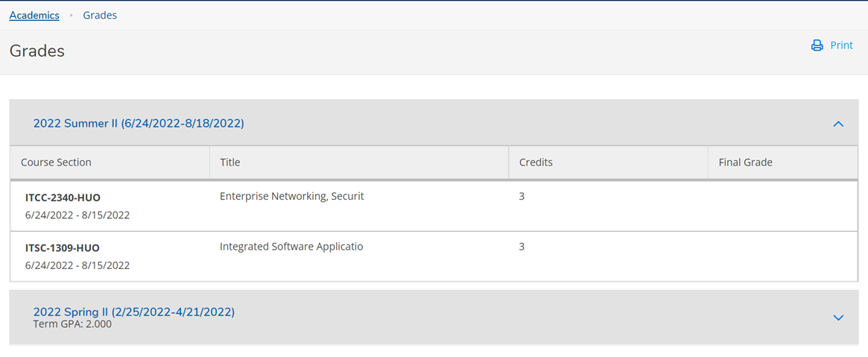This screenshot has height=357, width=868.
Task: Expand 2022 Spring II with the down chevron
Action: pos(838,317)
